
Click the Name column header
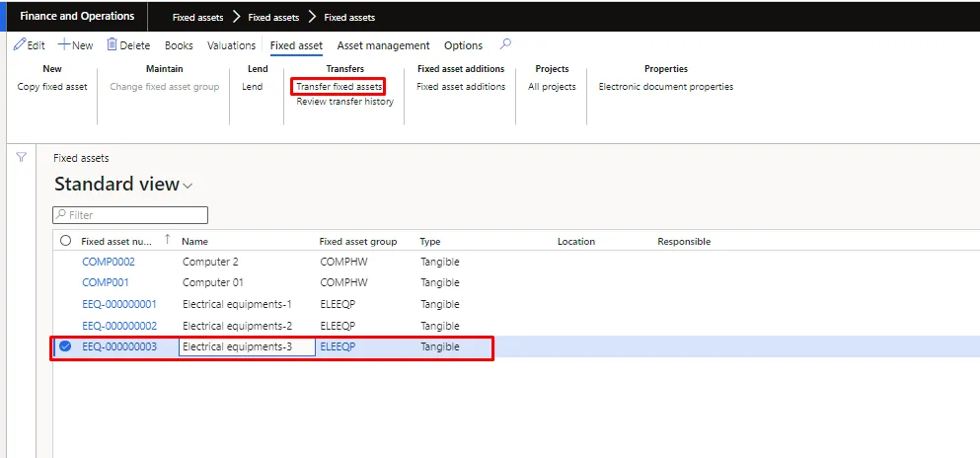pos(195,241)
